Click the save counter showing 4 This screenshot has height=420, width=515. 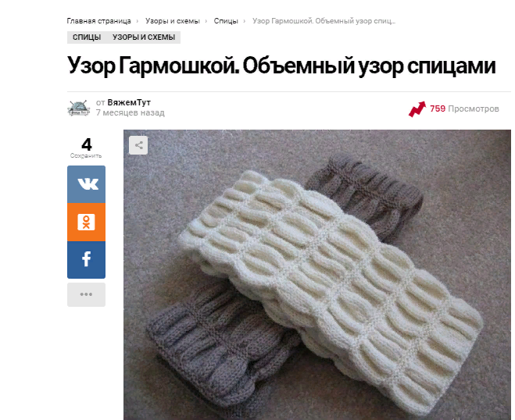pyautogui.click(x=87, y=144)
